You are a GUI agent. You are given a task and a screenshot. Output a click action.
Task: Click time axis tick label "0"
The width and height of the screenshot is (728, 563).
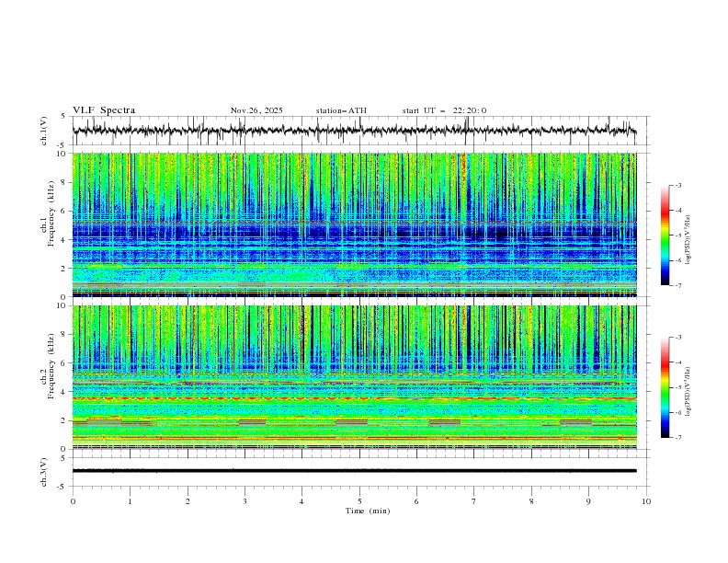pyautogui.click(x=73, y=501)
